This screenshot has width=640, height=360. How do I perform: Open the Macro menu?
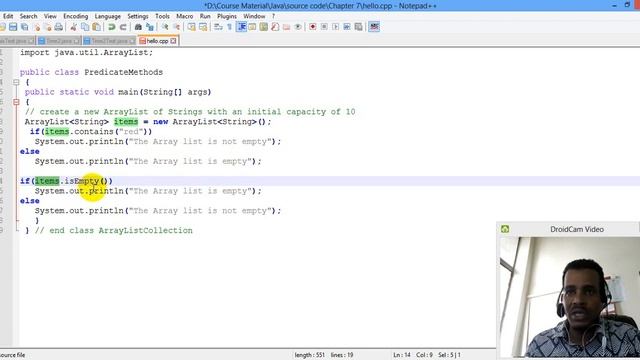(184, 16)
